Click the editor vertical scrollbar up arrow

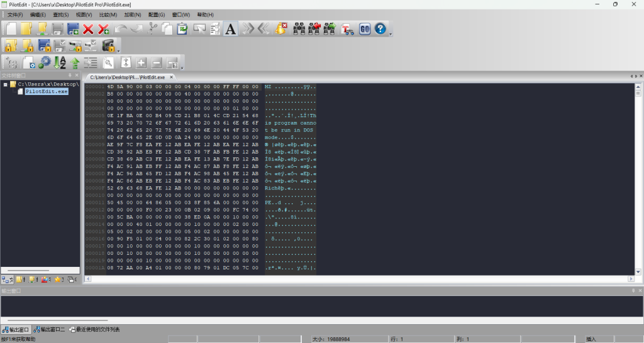pyautogui.click(x=638, y=87)
